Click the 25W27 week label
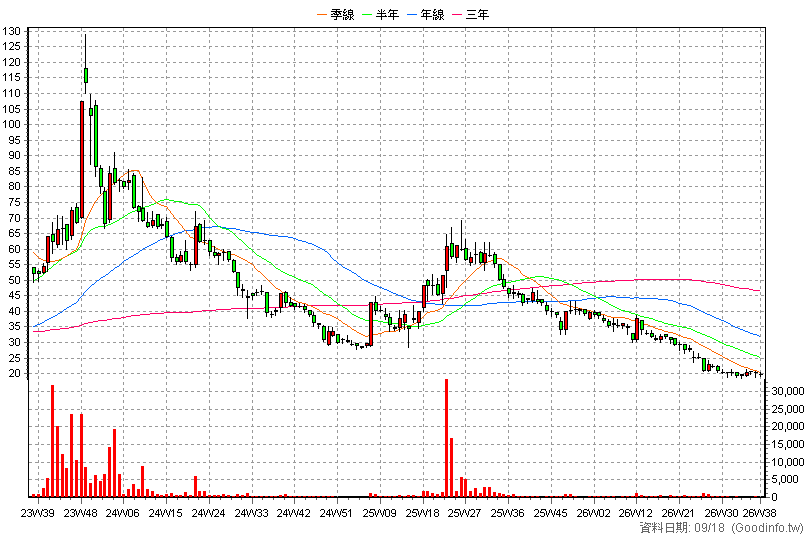 pyautogui.click(x=465, y=513)
